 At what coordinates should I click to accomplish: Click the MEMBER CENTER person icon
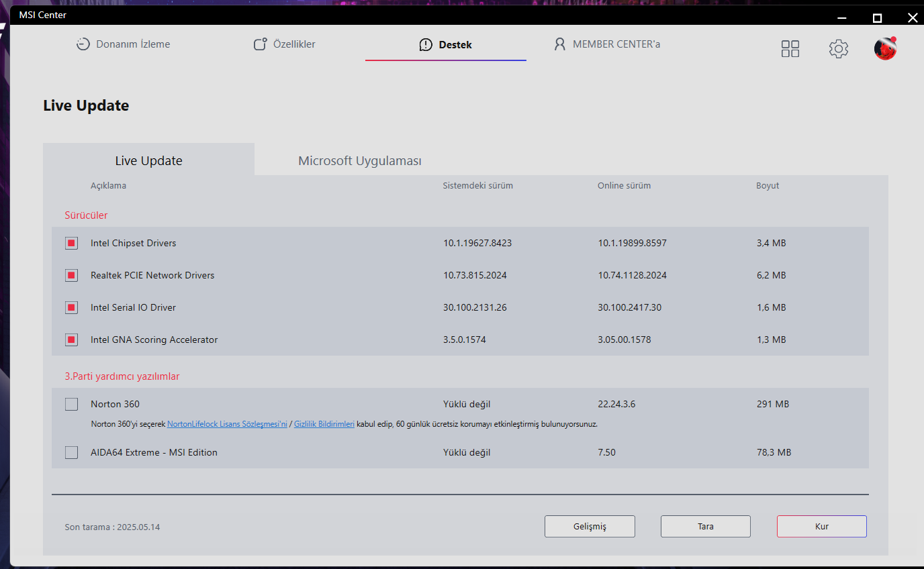point(560,44)
